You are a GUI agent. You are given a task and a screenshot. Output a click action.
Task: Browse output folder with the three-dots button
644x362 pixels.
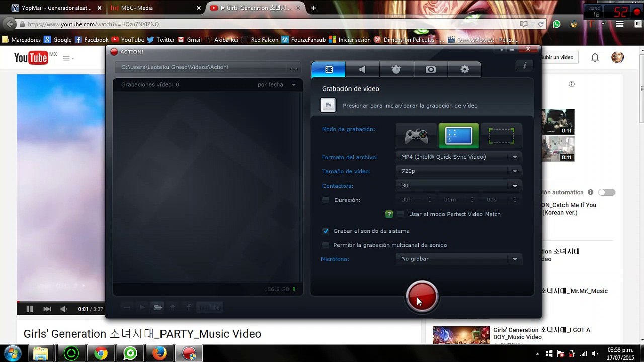click(294, 68)
